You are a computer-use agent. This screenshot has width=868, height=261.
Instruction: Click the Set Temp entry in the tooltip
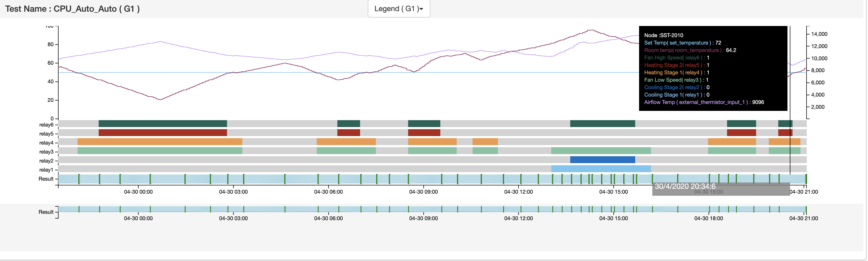pyautogui.click(x=682, y=43)
